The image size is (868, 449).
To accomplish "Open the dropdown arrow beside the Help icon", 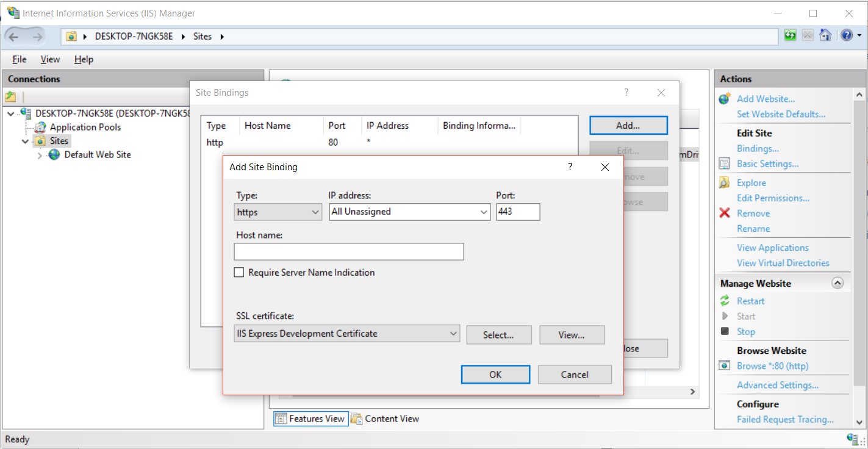I will 859,35.
